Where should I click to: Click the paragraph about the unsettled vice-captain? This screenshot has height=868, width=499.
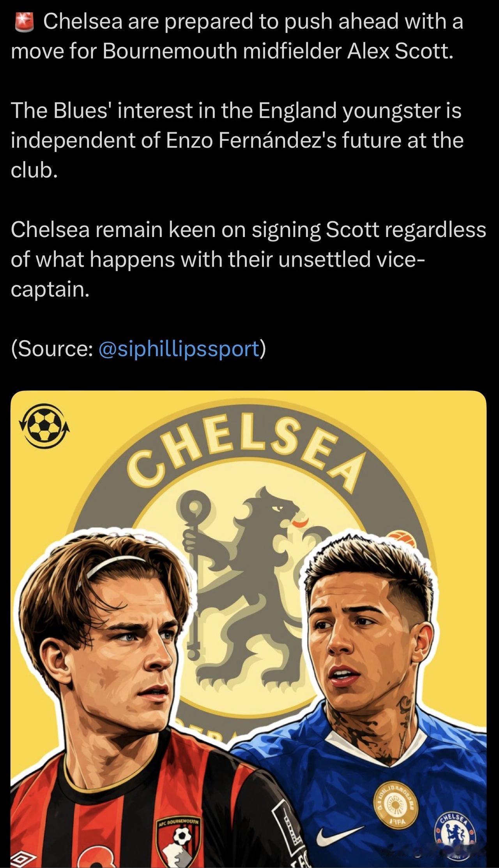point(249,259)
